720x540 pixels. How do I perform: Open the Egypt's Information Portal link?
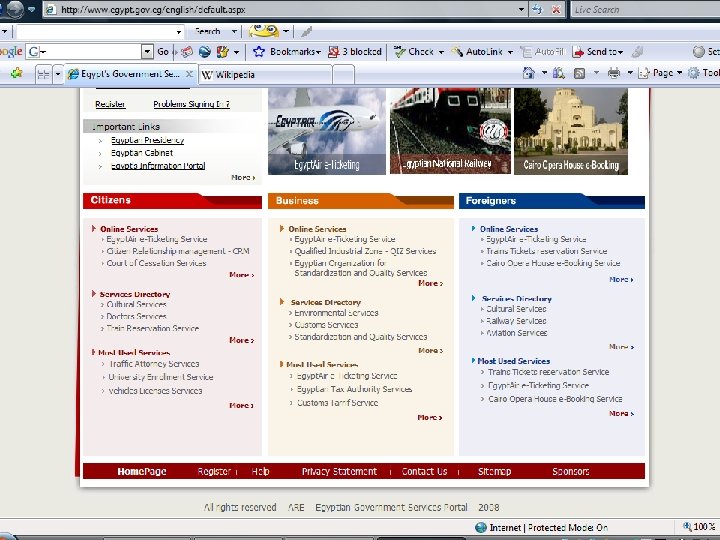click(158, 166)
